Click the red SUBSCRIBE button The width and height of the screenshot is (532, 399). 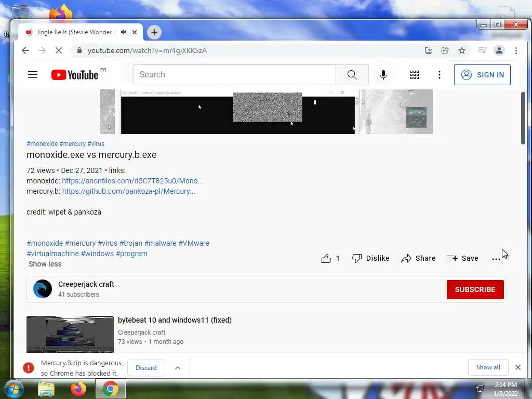475,289
